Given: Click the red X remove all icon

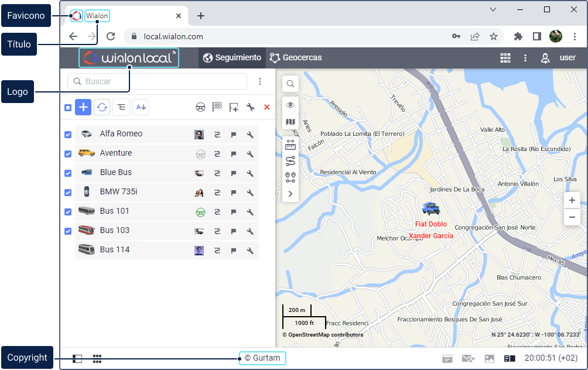Looking at the screenshot, I should pos(266,107).
